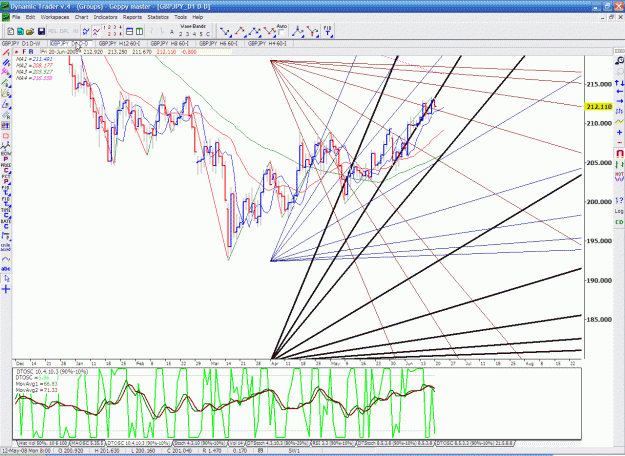The image size is (625, 456).
Task: Open the Tools menu
Action: [180, 17]
